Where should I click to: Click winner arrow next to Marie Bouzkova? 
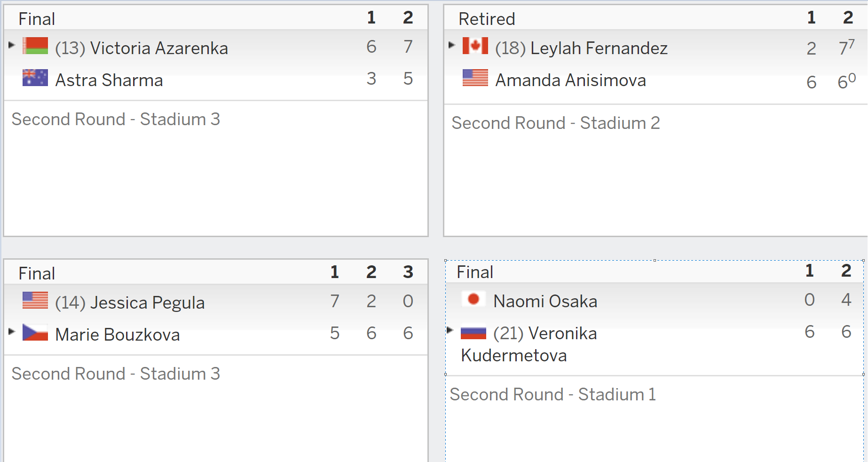pyautogui.click(x=12, y=332)
